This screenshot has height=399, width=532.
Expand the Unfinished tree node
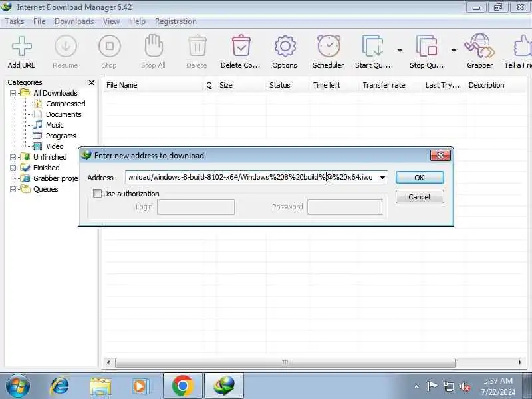[x=13, y=157]
